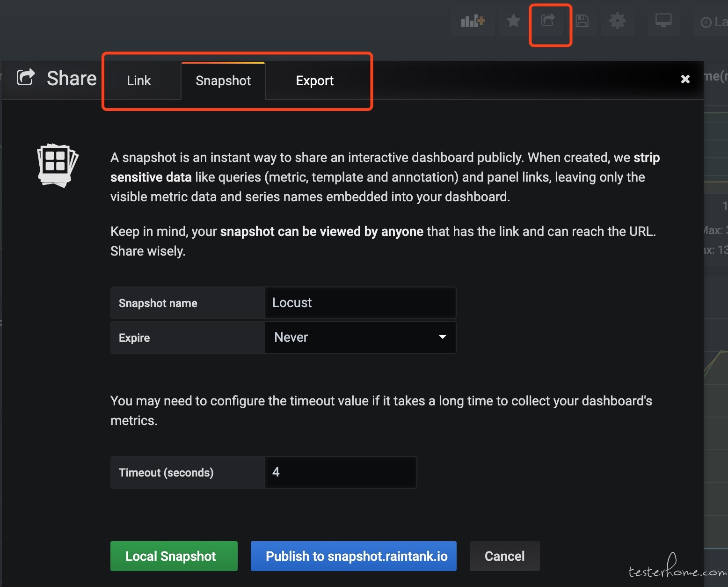Viewport: 728px width, 587px height.
Task: Switch to the Link tab
Action: point(139,81)
